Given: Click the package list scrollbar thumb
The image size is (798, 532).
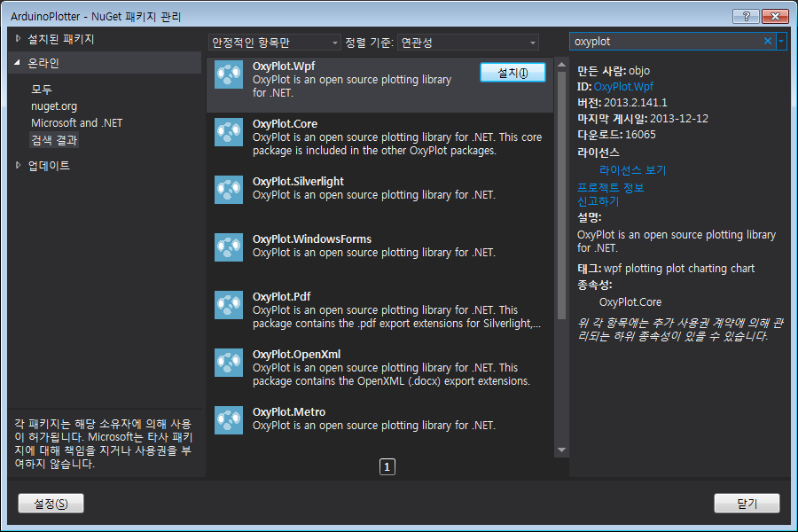Looking at the screenshot, I should click(x=561, y=195).
